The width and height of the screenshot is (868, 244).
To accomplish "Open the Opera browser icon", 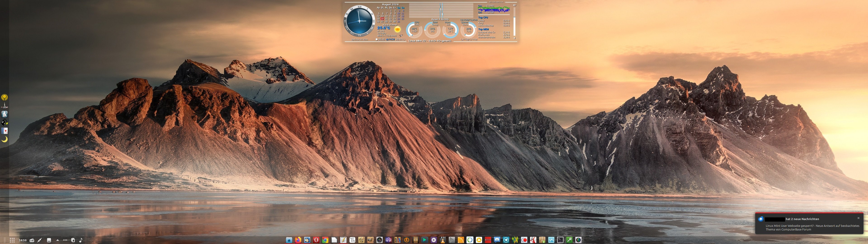I will tap(316, 240).
